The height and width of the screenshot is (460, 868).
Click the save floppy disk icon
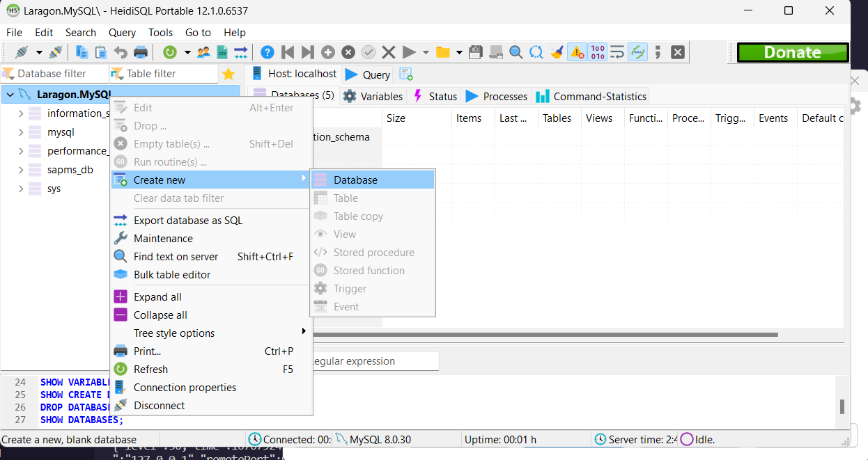pyautogui.click(x=476, y=52)
